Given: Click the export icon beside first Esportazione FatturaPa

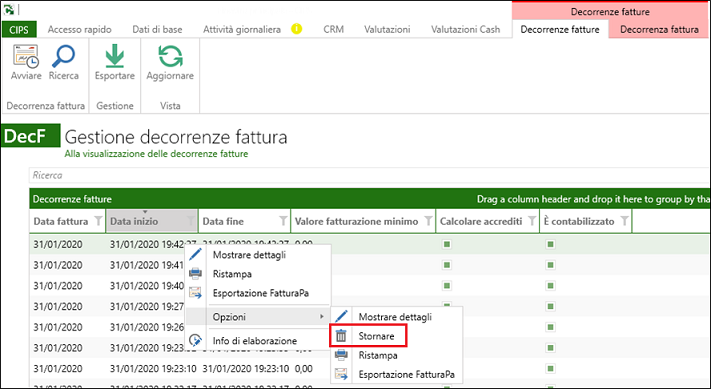Looking at the screenshot, I should 195,293.
